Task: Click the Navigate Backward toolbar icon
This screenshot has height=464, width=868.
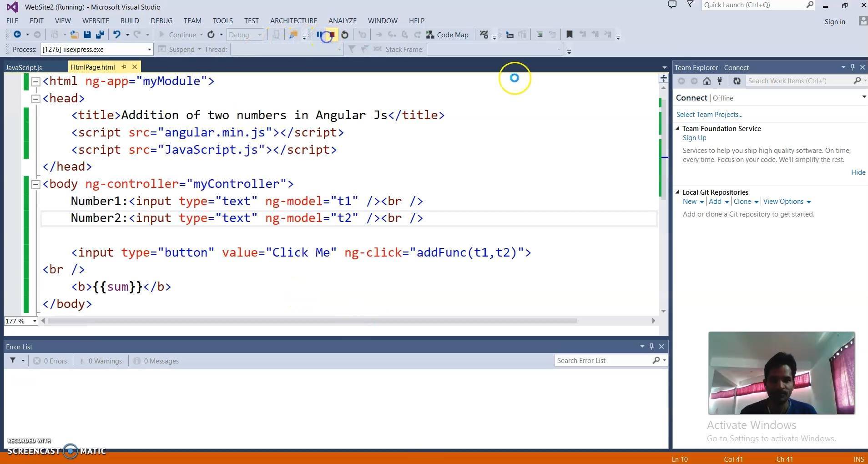Action: point(17,35)
